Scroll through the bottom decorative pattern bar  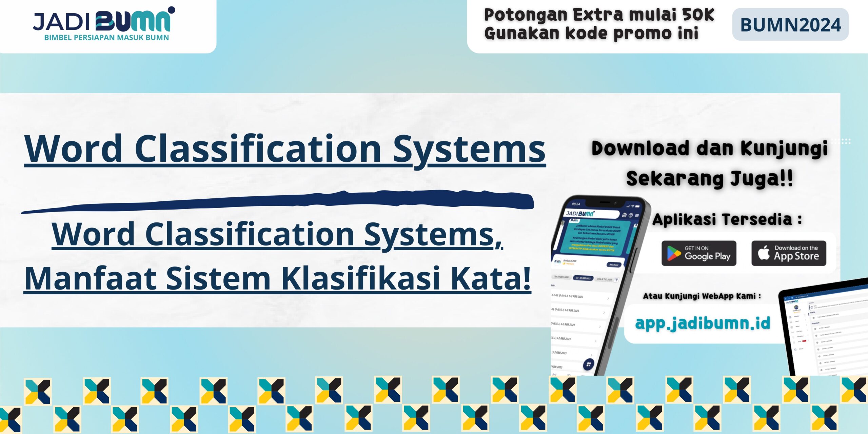[434, 405]
